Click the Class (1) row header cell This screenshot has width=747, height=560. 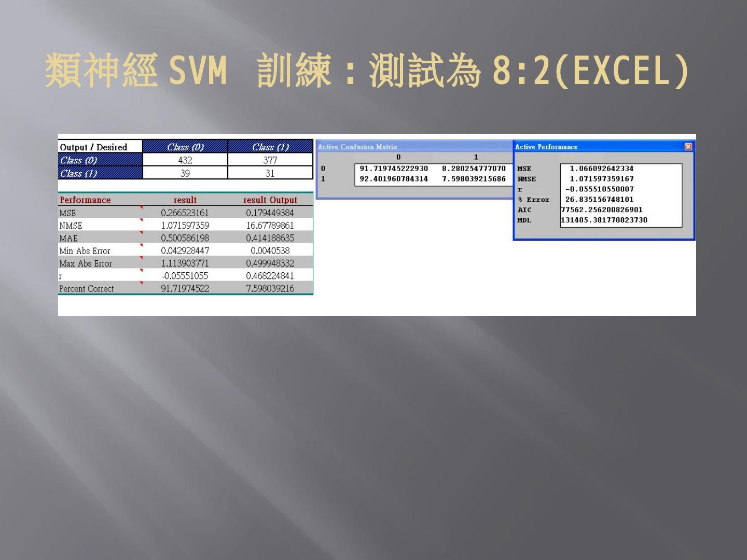click(100, 173)
